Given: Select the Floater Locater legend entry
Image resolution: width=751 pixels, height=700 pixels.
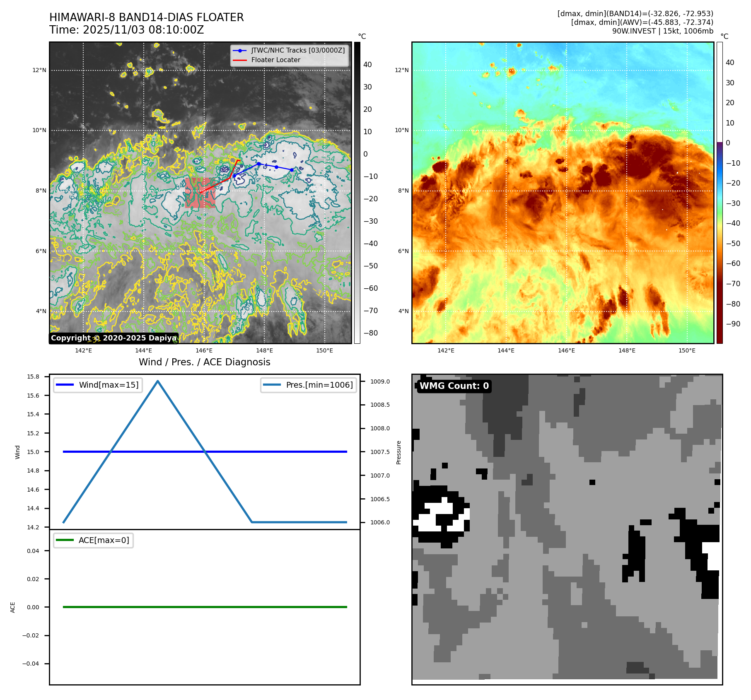Looking at the screenshot, I should pyautogui.click(x=275, y=60).
